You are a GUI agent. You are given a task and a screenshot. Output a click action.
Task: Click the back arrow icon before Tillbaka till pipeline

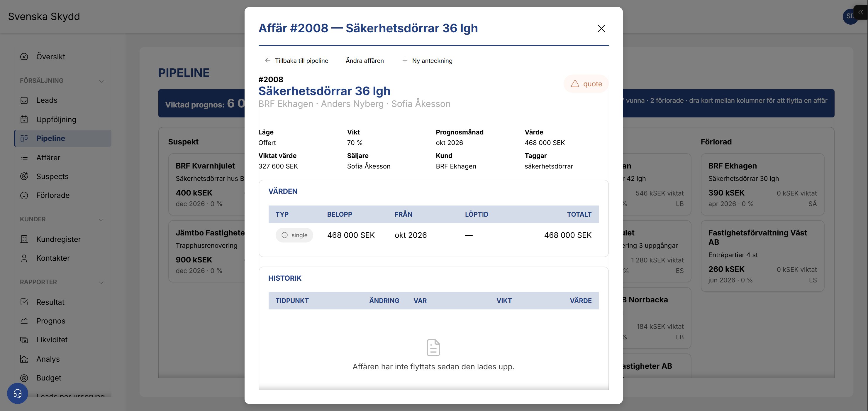(267, 60)
